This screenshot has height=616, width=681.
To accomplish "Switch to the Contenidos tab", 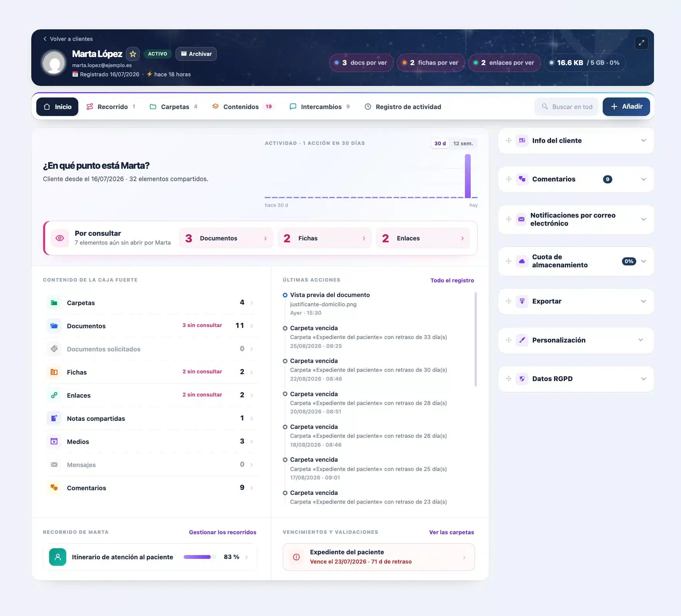I will tap(243, 107).
